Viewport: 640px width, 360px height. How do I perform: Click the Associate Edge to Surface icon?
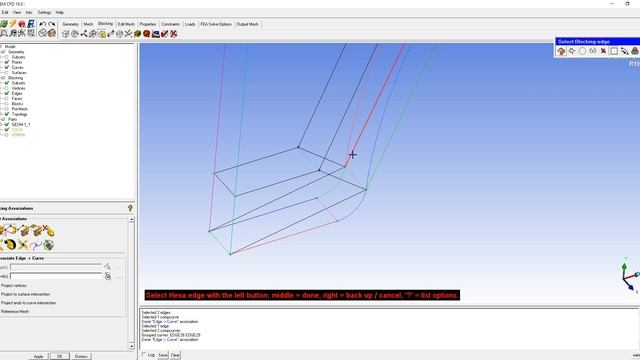pyautogui.click(x=24, y=231)
